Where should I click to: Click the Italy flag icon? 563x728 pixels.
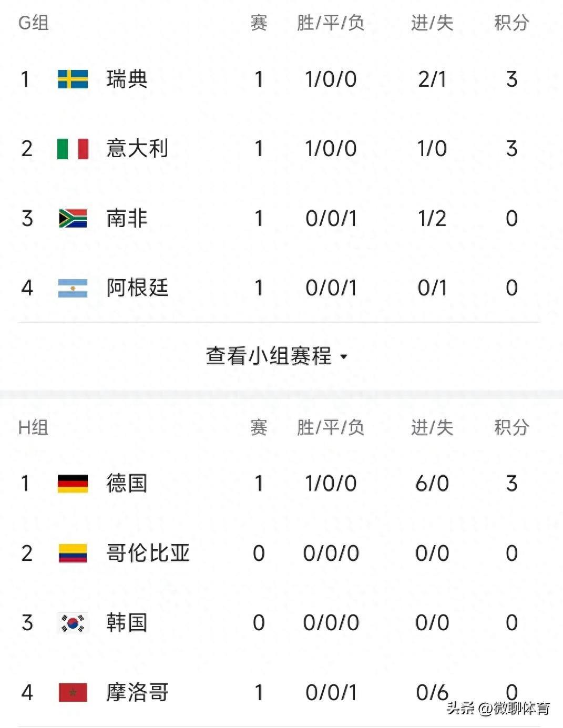(73, 149)
